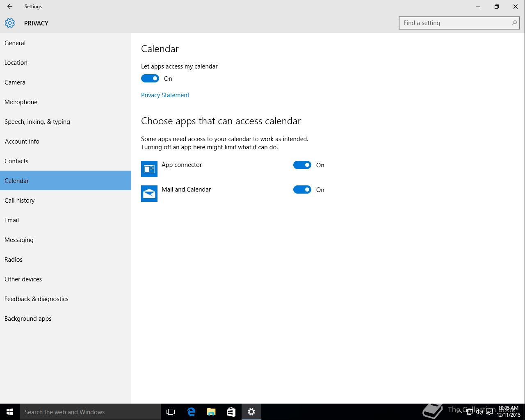Click the Privacy gear icon

[x=10, y=23]
